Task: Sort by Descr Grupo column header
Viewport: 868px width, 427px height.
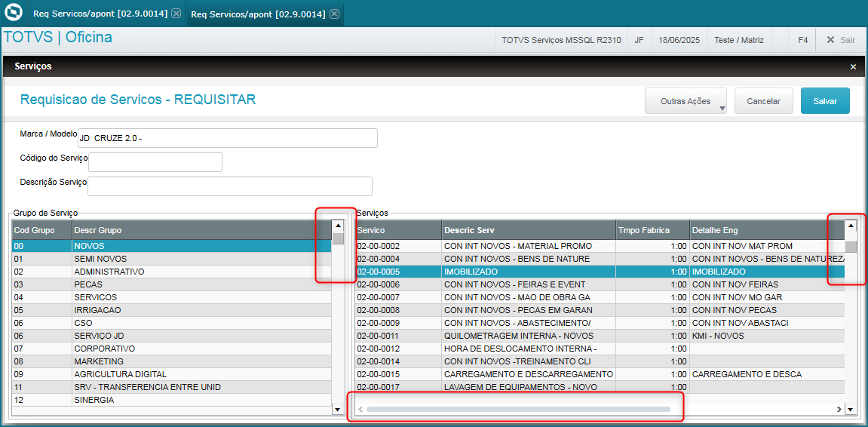Action: (x=201, y=230)
